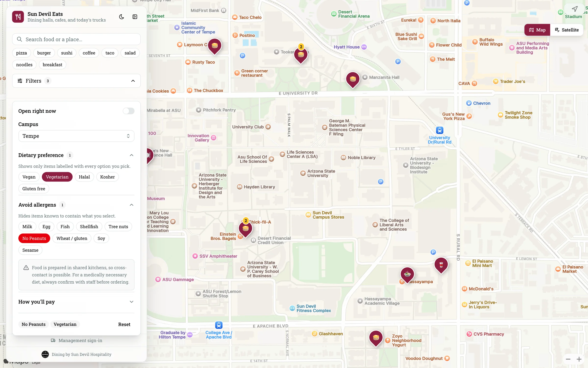
Task: Select the Sesame allergen chip
Action: pyautogui.click(x=30, y=250)
